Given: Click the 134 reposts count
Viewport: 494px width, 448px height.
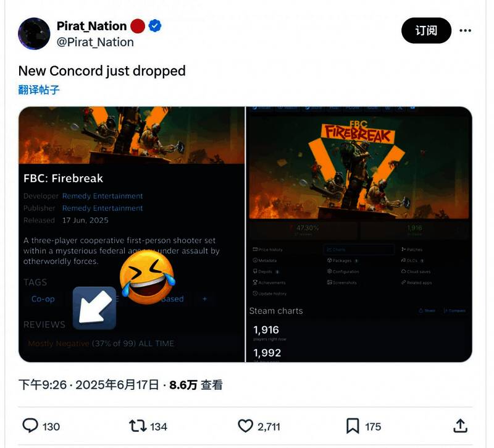Looking at the screenshot, I should 159,426.
